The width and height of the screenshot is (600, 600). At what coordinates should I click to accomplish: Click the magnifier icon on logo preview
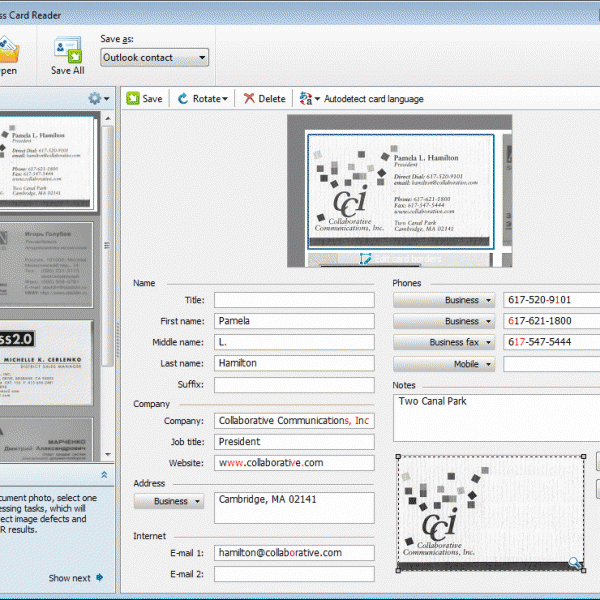(575, 562)
